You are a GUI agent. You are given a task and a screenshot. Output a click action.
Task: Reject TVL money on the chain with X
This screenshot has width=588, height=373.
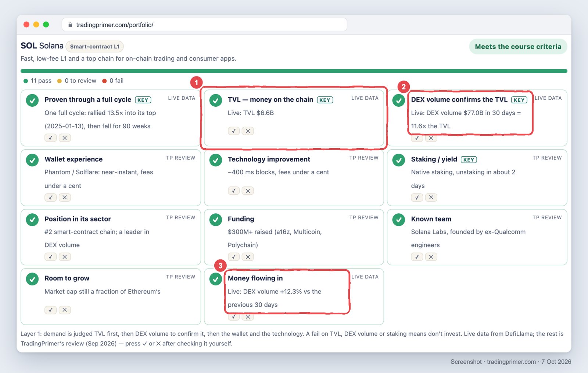(248, 131)
